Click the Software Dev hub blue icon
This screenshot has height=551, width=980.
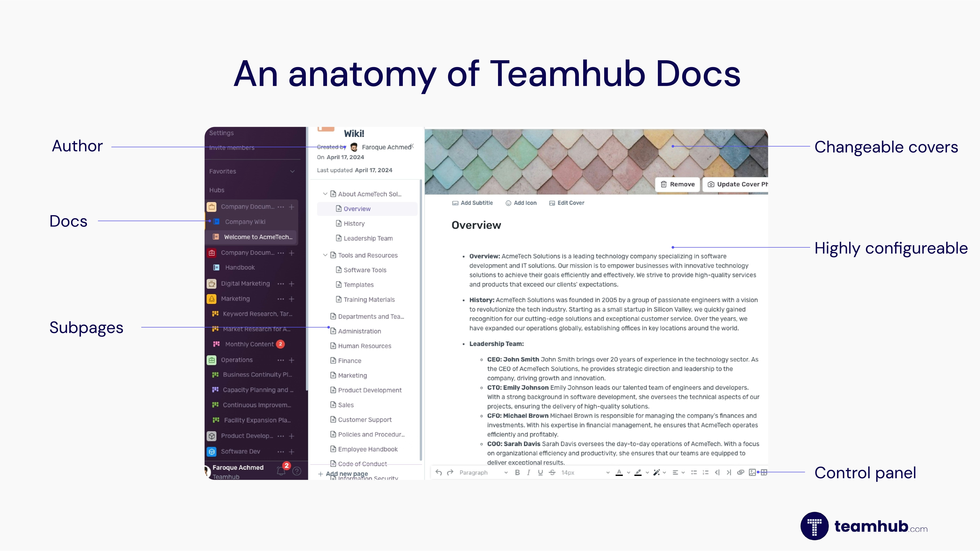pyautogui.click(x=212, y=451)
